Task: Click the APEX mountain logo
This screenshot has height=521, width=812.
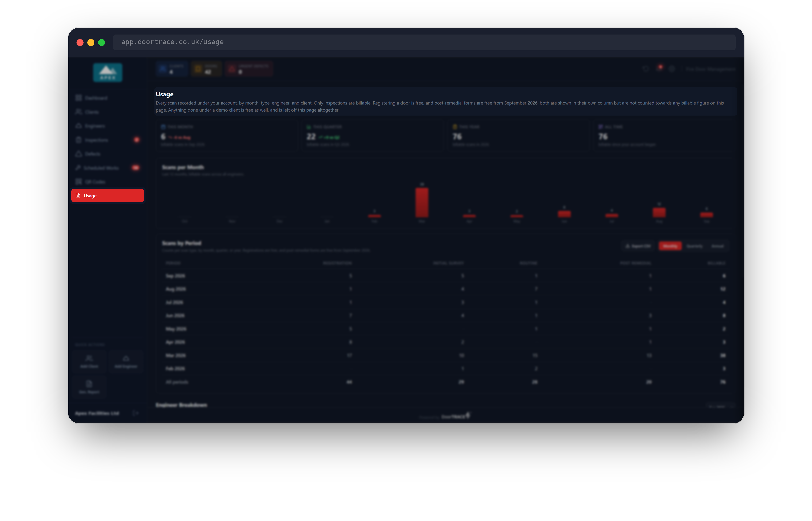Action: point(108,72)
